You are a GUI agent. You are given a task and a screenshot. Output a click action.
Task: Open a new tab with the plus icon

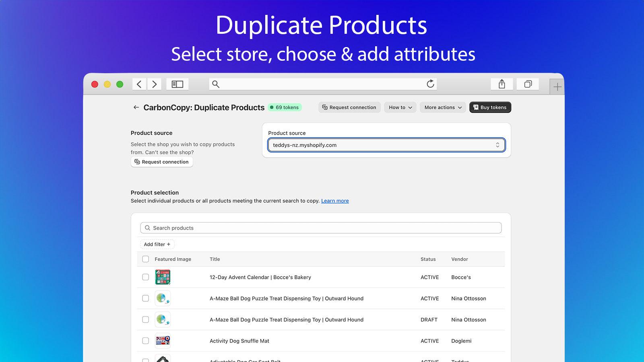(557, 86)
